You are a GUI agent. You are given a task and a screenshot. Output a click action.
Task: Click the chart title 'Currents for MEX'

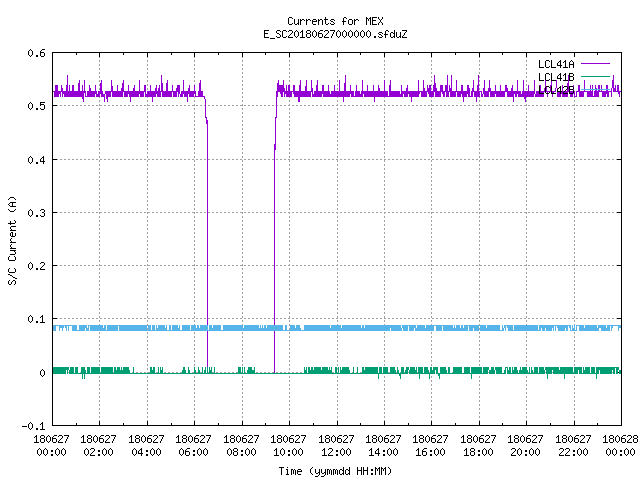[x=335, y=21]
